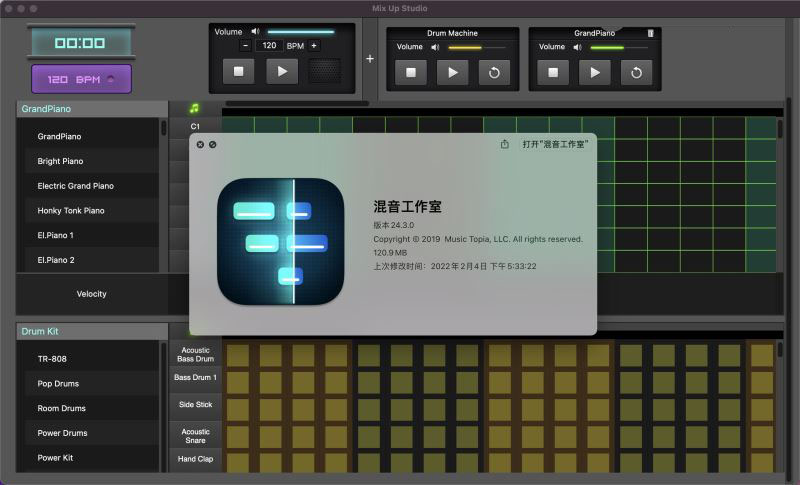Click the circular slash icon in popup
The width and height of the screenshot is (800, 485).
coord(213,145)
